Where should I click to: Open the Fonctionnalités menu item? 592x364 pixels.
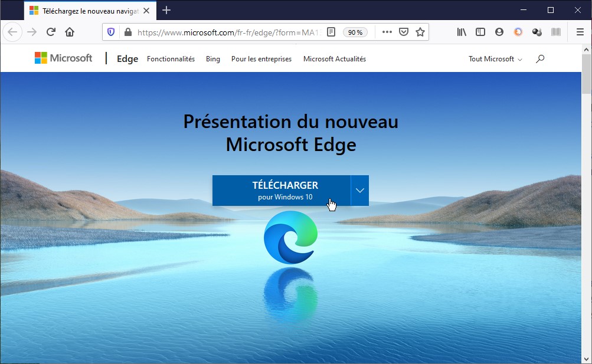(171, 59)
